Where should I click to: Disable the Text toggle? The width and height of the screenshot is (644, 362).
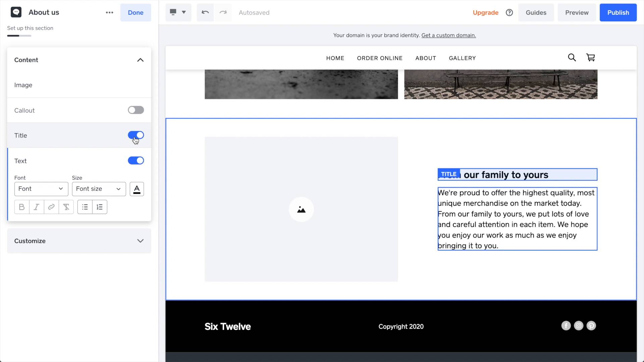point(136,161)
